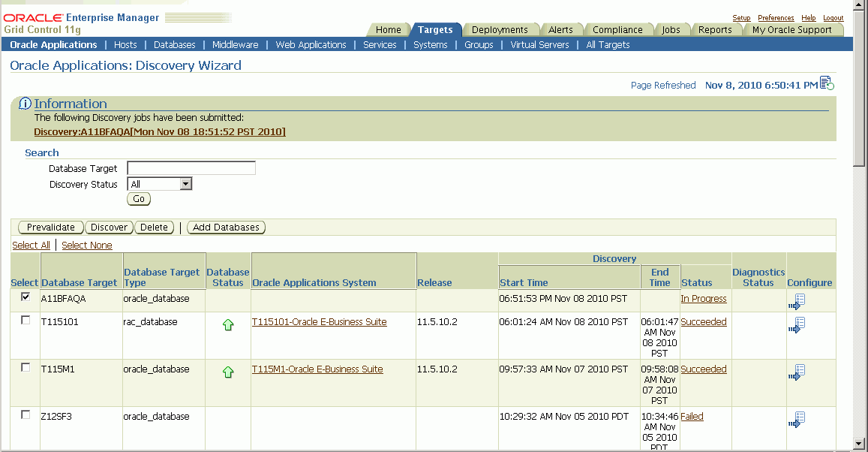This screenshot has height=452, width=868.
Task: Open the Groups subtab
Action: tap(479, 45)
